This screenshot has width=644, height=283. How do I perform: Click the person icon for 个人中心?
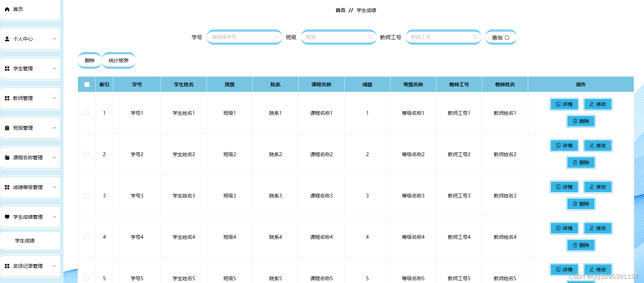7,39
